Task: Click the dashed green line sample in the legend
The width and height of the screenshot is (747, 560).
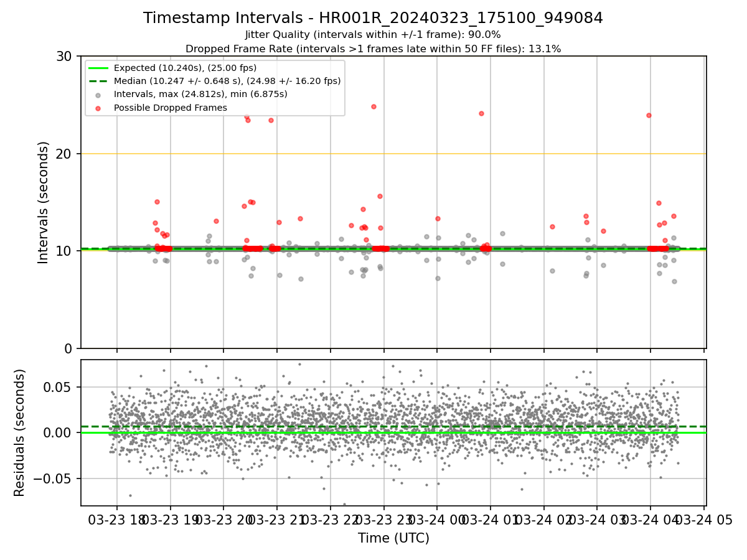Action: point(99,81)
